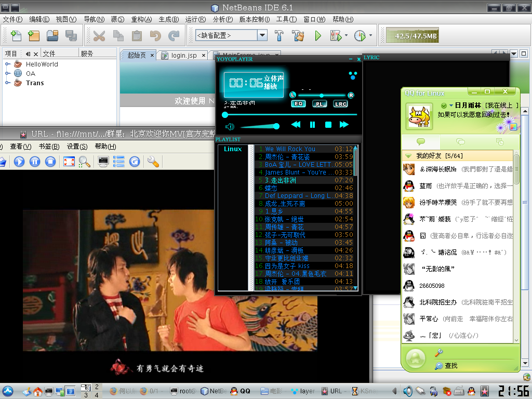This screenshot has height=399, width=532.
Task: Click the Paste clipboard icon in NetBeans toolbar
Action: tap(137, 35)
